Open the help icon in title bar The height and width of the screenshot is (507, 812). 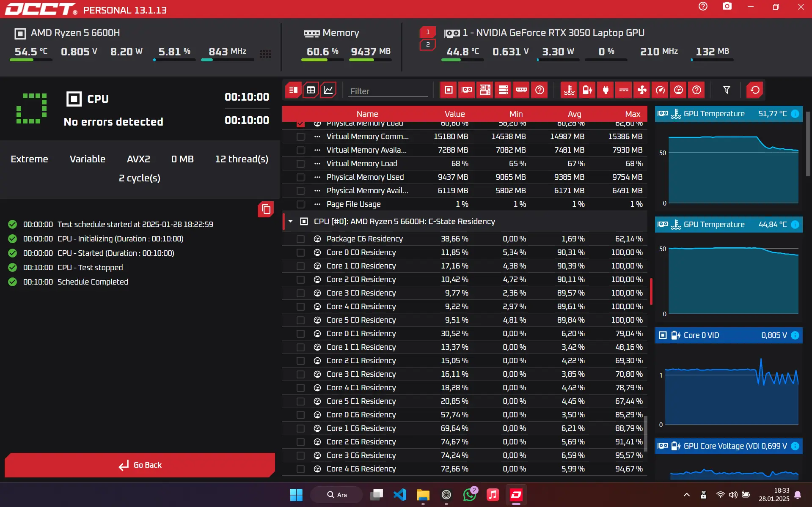(703, 6)
